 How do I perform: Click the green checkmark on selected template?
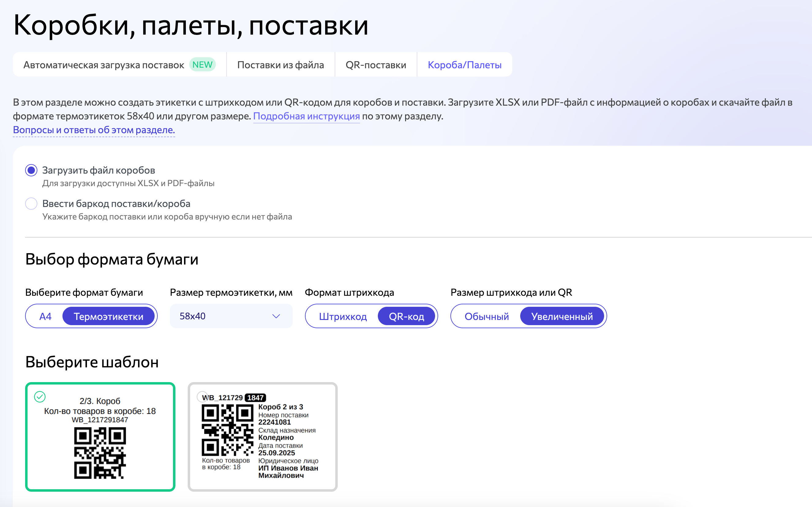click(39, 397)
